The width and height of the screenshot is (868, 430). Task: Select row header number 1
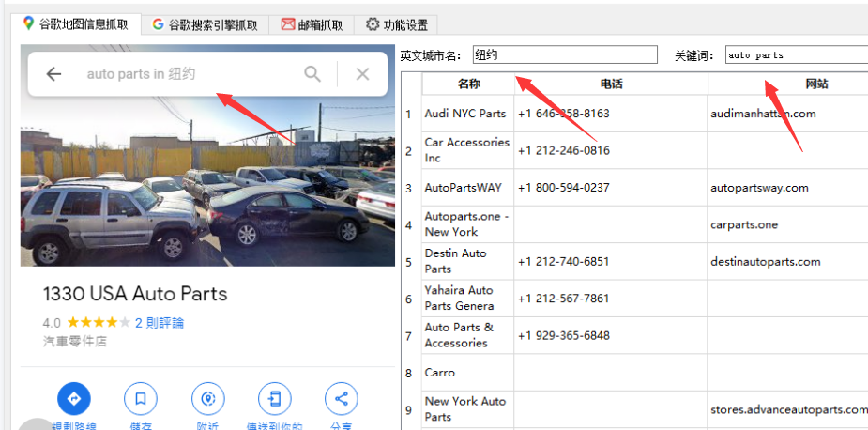[410, 114]
